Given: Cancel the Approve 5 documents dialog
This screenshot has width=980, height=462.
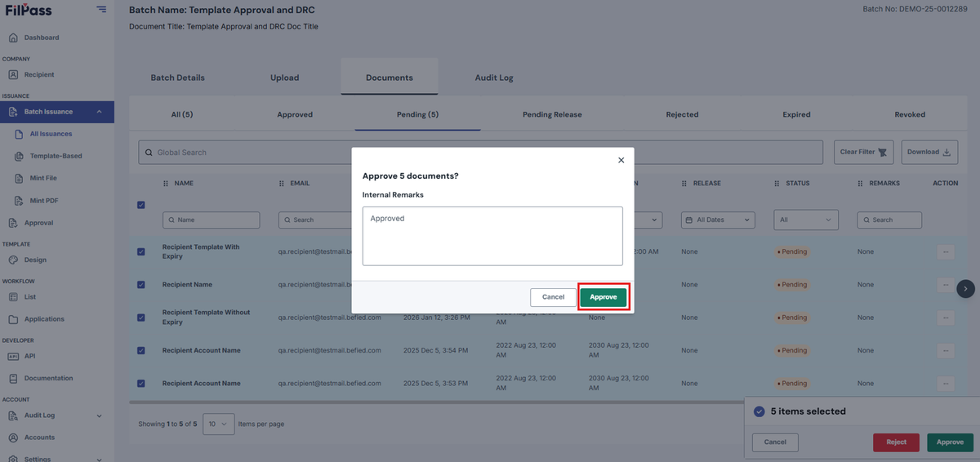Looking at the screenshot, I should [x=553, y=297].
